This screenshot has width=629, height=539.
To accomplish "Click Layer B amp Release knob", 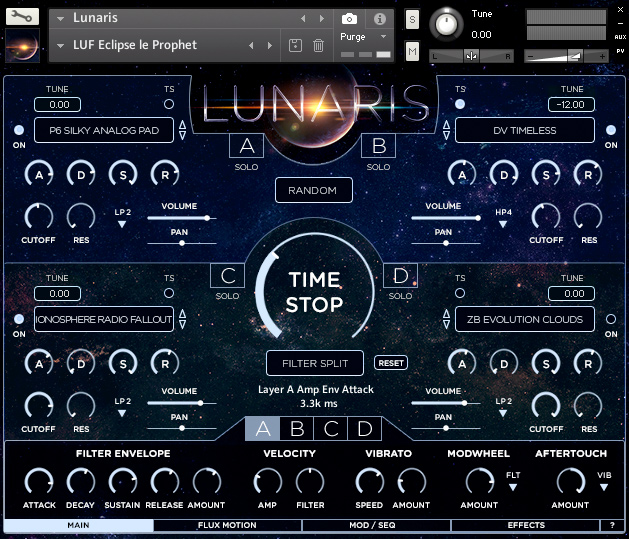I will tap(588, 174).
